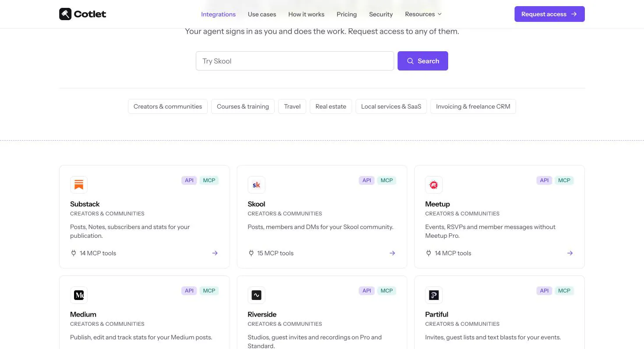Click the arrow on the Substack card
This screenshot has width=644, height=349.
(215, 253)
